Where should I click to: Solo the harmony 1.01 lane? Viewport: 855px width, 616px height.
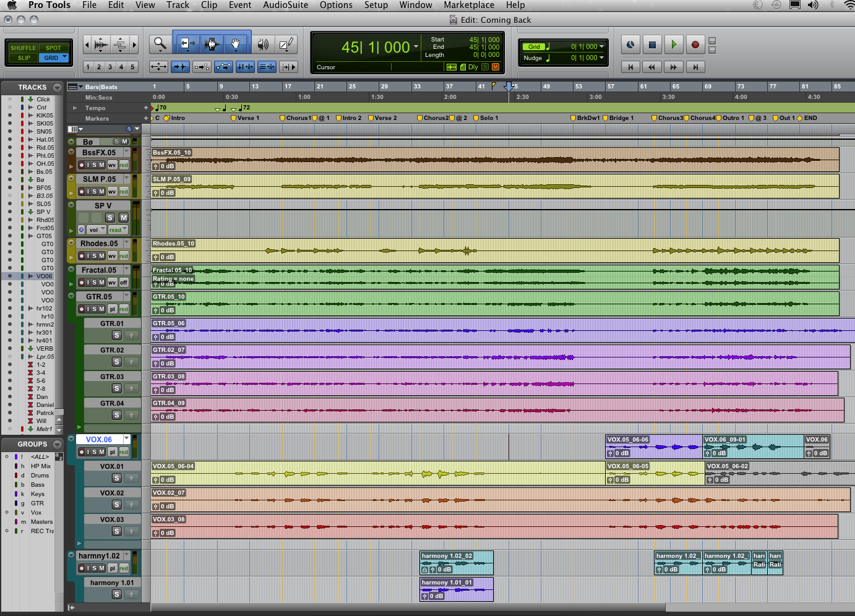[x=116, y=594]
